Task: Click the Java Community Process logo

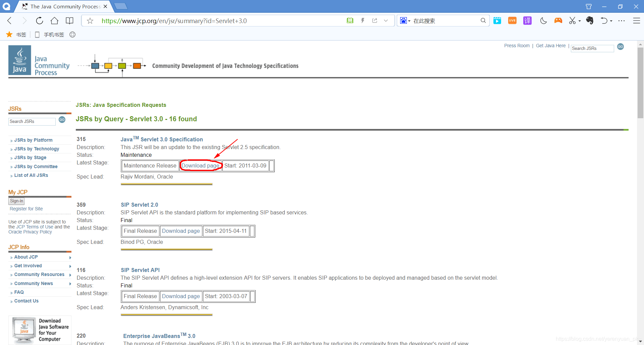Action: tap(39, 60)
